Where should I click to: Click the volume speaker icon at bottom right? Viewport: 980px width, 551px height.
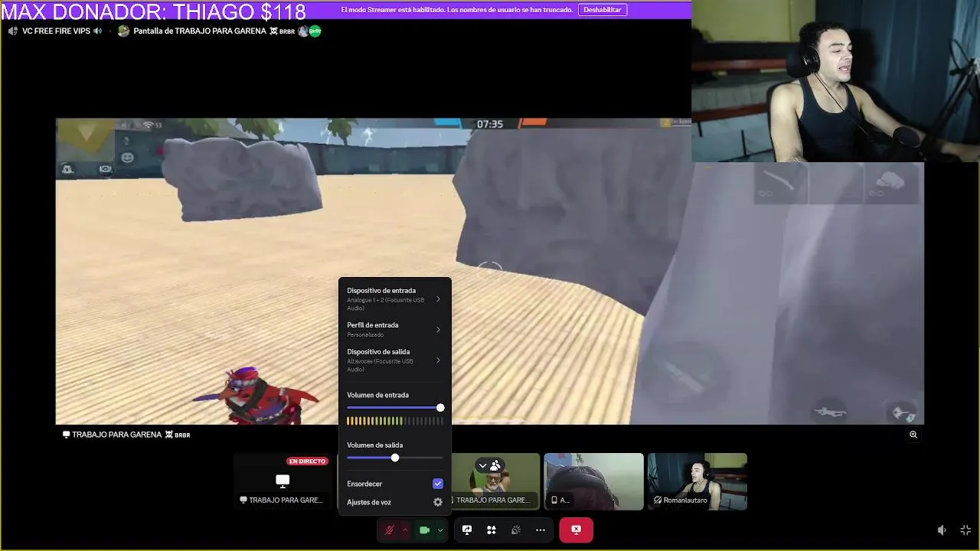[942, 530]
